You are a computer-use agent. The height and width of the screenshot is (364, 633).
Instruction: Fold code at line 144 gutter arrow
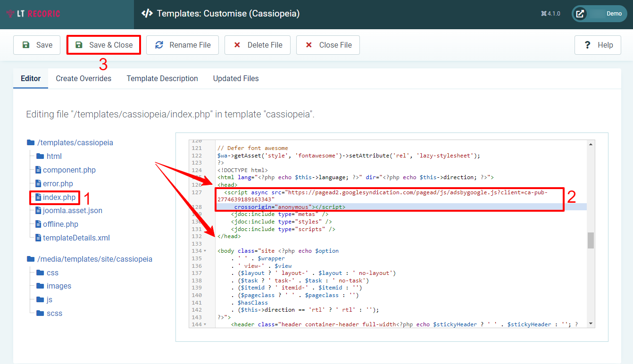(205, 324)
